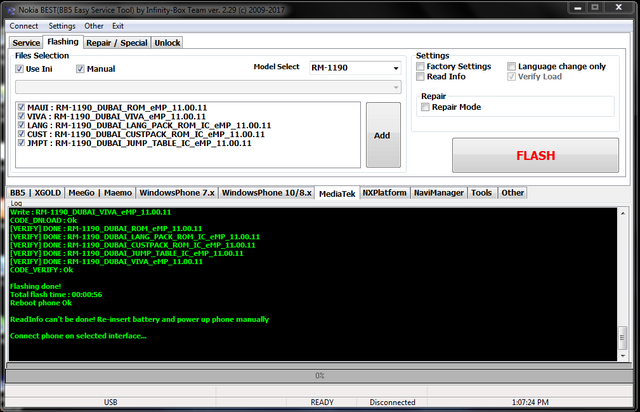Uncheck the LANG pack file checkbox
This screenshot has height=412, width=640.
pyautogui.click(x=22, y=125)
